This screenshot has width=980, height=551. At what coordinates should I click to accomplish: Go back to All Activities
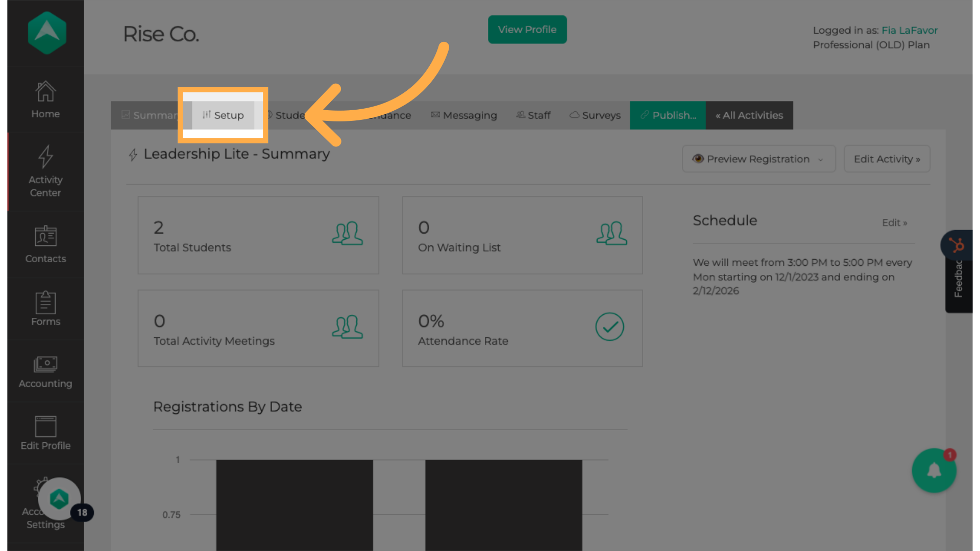749,115
